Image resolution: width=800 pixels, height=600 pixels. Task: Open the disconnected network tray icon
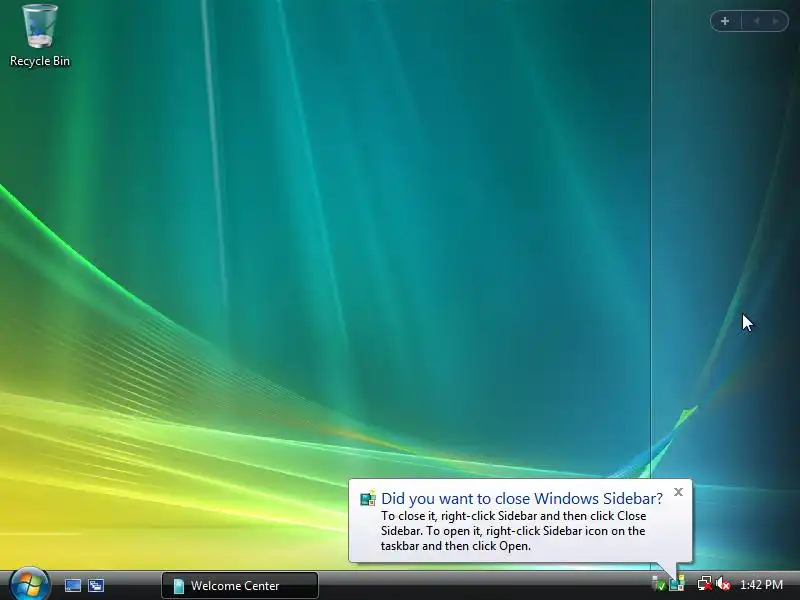coord(705,584)
